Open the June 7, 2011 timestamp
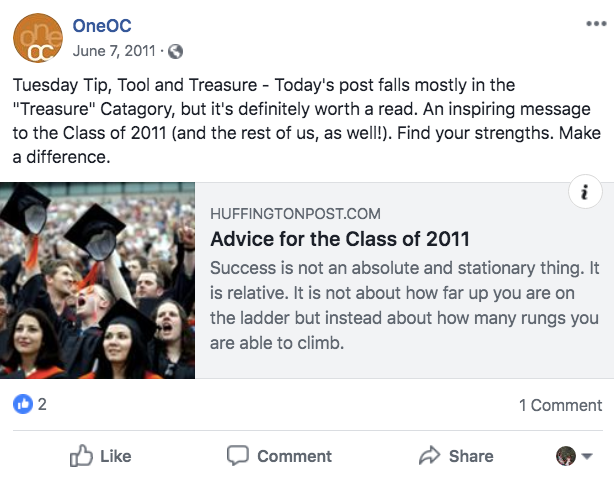614x478 pixels. coord(116,50)
